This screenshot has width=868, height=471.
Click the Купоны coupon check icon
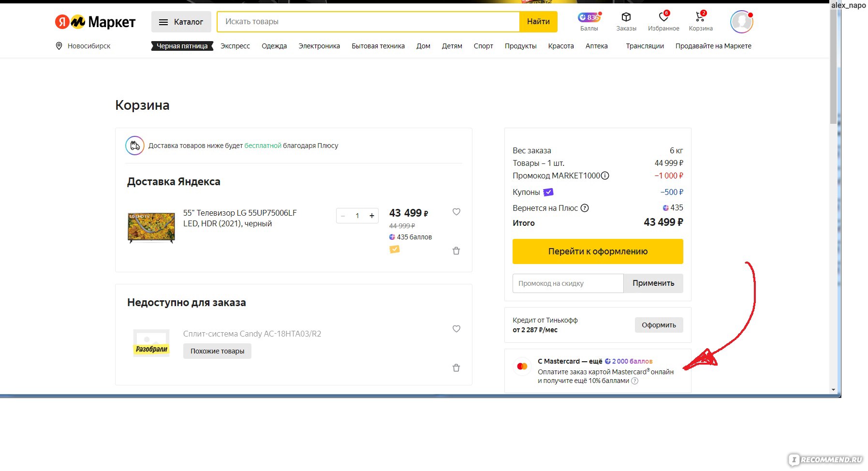[x=548, y=192]
